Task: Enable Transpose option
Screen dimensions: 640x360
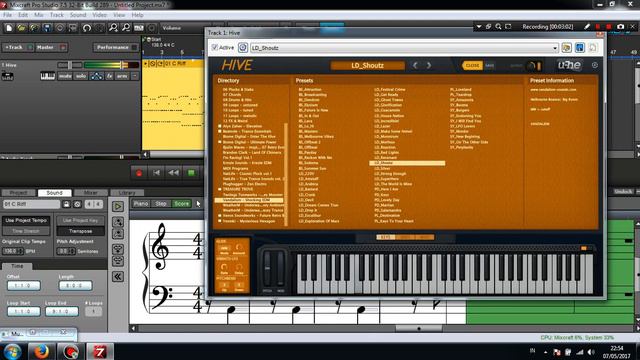Action: pos(80,231)
